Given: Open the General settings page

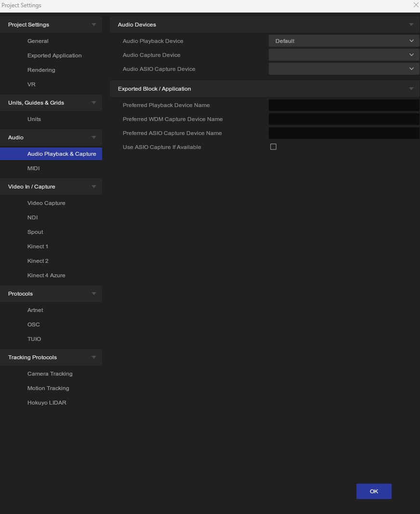Looking at the screenshot, I should click(x=38, y=41).
